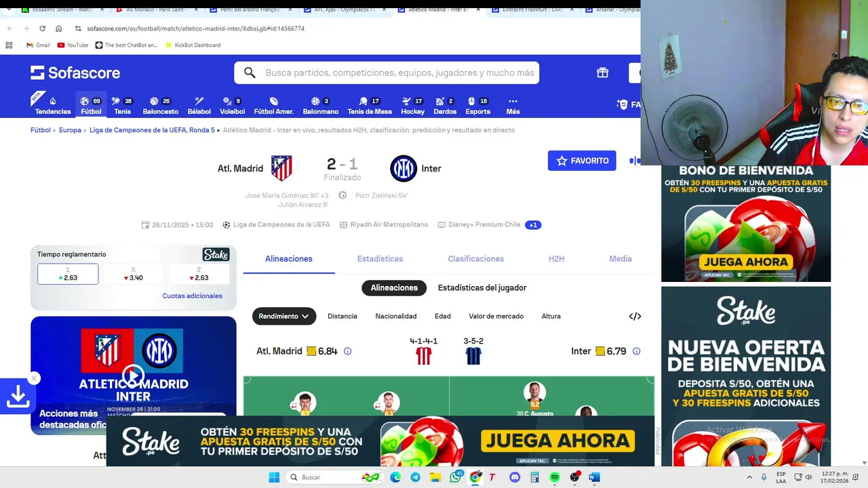Click the C. Augusto player on pitch

pyautogui.click(x=535, y=400)
